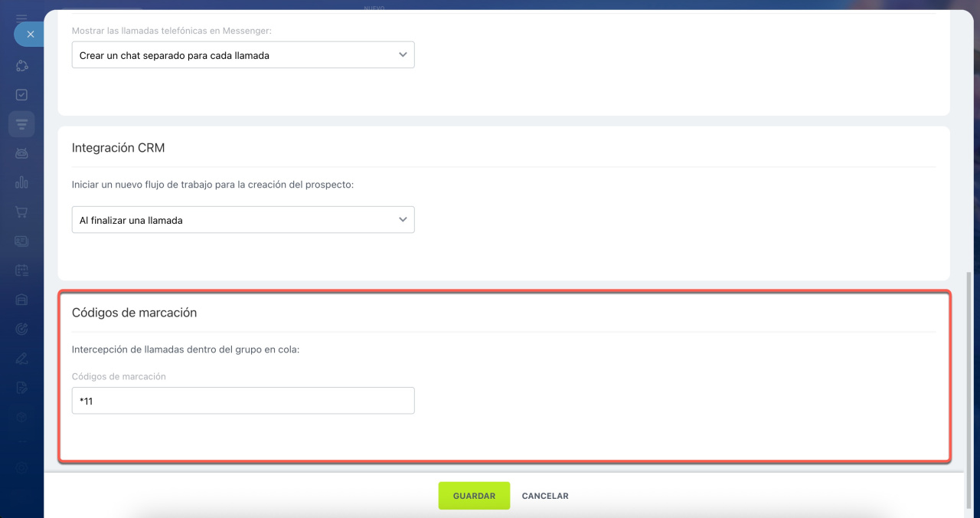Open the calendar list icon in sidebar

(x=21, y=270)
